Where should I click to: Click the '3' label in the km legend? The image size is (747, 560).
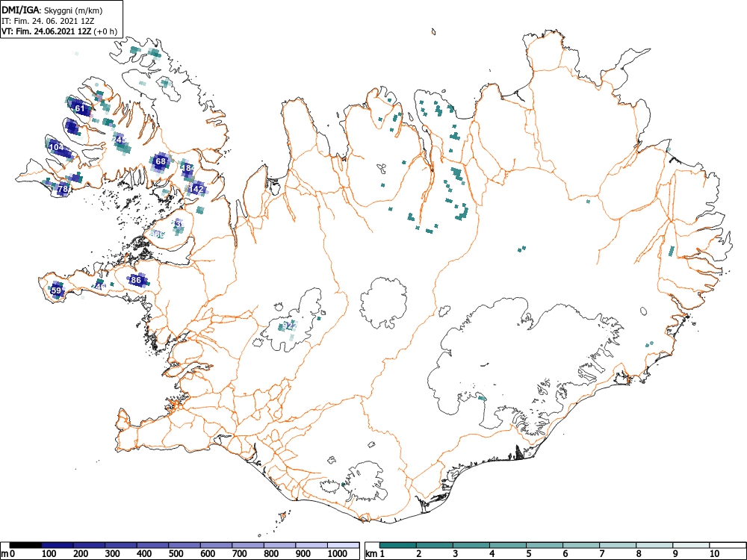(455, 554)
